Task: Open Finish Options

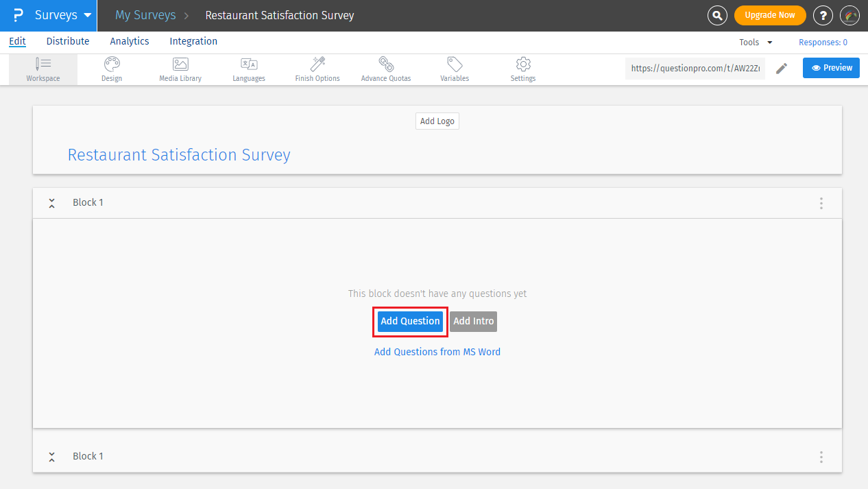Action: click(317, 69)
